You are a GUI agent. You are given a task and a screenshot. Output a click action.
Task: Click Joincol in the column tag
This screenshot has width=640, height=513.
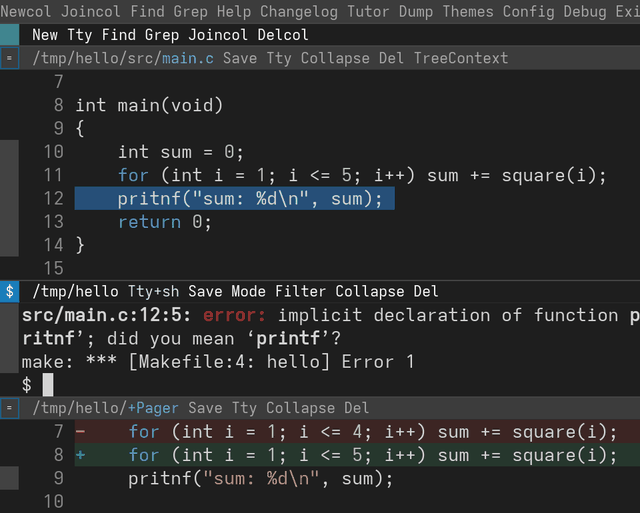point(218,35)
